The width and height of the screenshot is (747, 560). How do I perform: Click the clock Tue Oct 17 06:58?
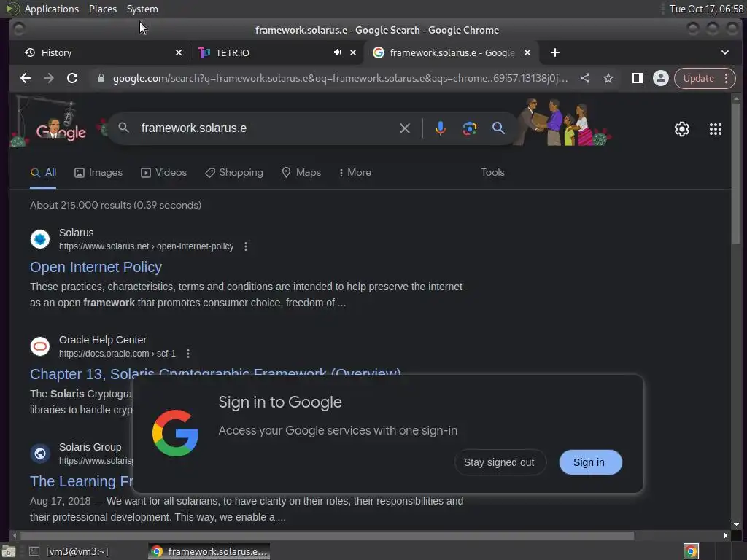(x=706, y=9)
